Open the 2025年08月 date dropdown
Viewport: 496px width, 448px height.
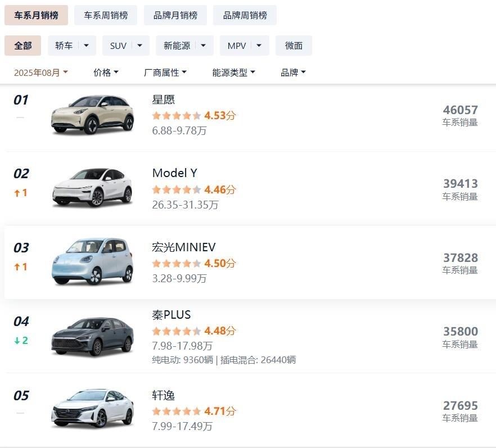coord(41,73)
